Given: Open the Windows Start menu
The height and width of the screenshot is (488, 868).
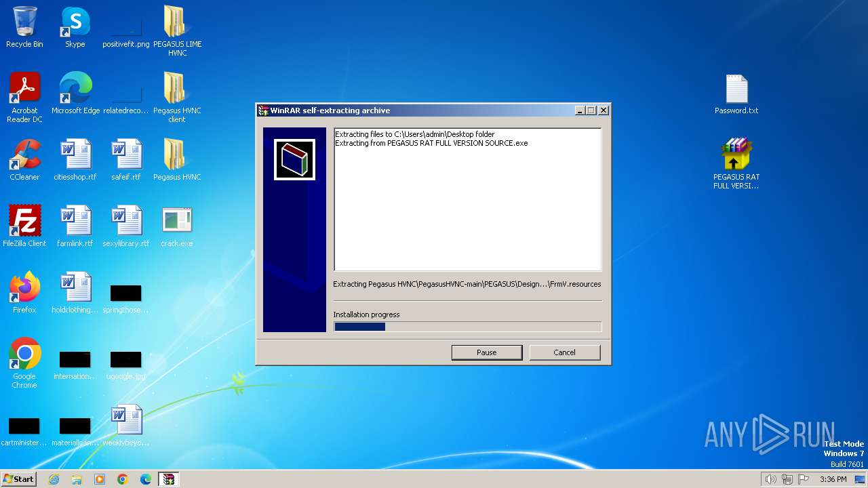Looking at the screenshot, I should point(18,479).
